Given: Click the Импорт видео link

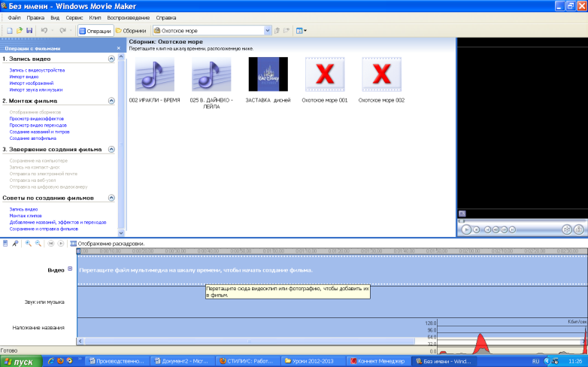Looking at the screenshot, I should tap(24, 77).
